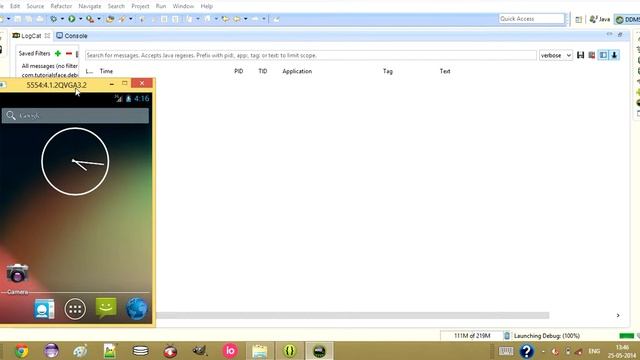Image resolution: width=640 pixels, height=360 pixels.
Task: Maximize the LogCat view panel
Action: point(620,35)
